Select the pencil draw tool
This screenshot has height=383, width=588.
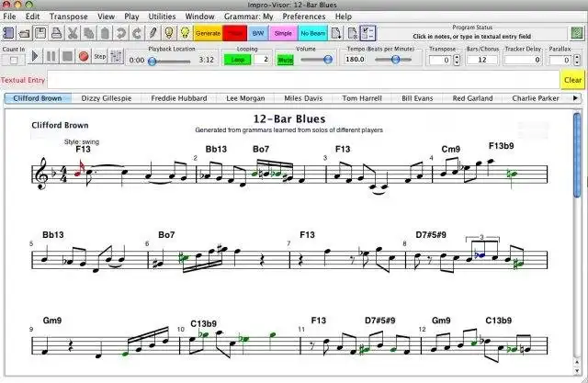[x=153, y=33]
